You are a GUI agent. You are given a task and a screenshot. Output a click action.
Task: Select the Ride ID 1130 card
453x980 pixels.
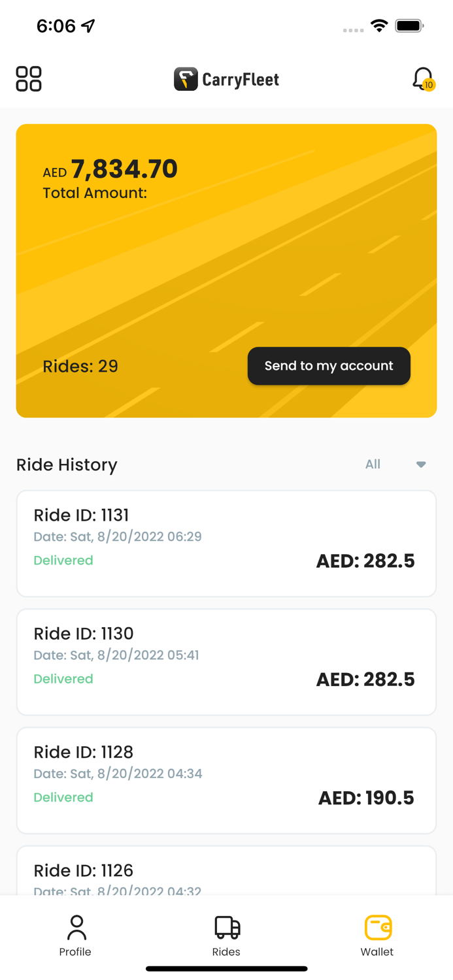tap(226, 662)
